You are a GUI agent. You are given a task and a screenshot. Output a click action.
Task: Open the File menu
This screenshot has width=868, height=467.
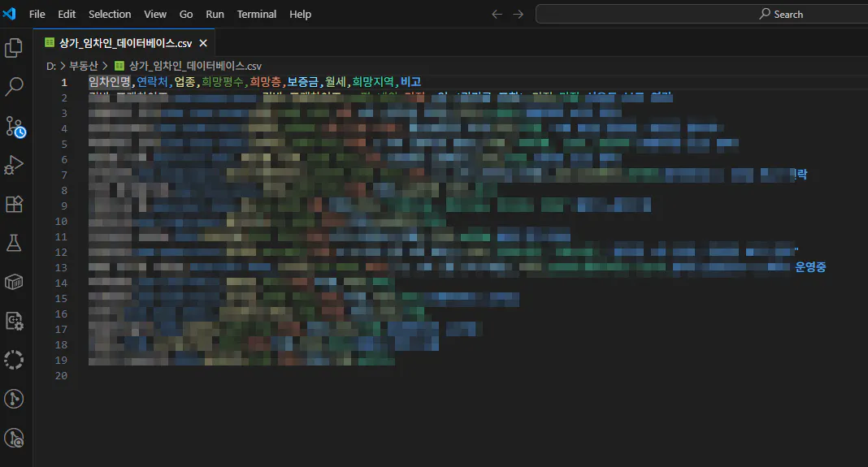pyautogui.click(x=37, y=15)
